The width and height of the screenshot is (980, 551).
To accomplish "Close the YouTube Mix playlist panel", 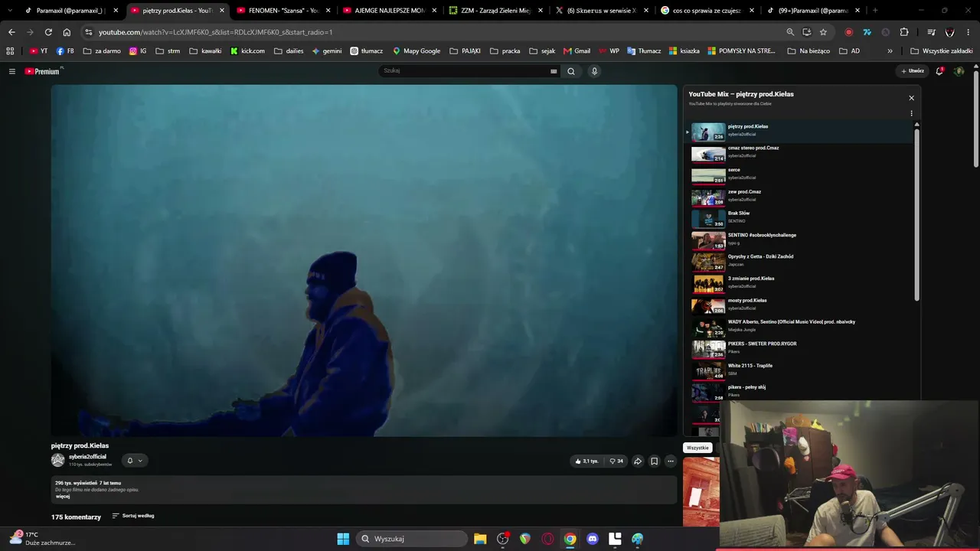I will (911, 98).
